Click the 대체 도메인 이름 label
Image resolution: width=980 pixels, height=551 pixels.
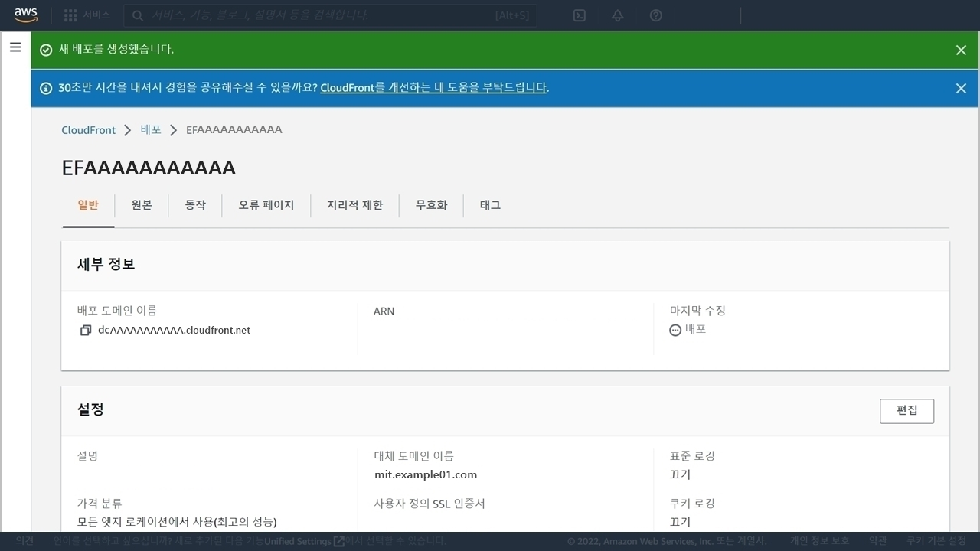413,456
